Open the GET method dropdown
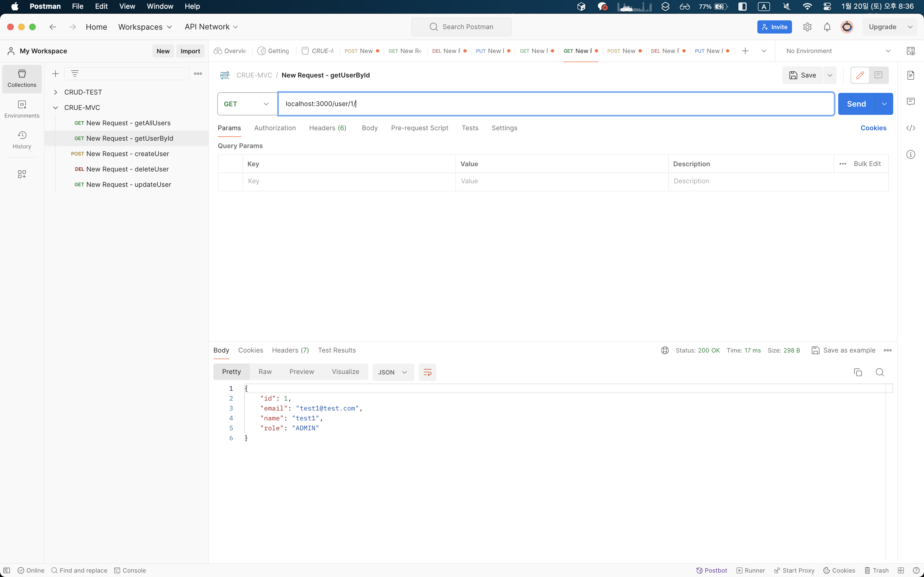The height and width of the screenshot is (577, 924). [247, 104]
